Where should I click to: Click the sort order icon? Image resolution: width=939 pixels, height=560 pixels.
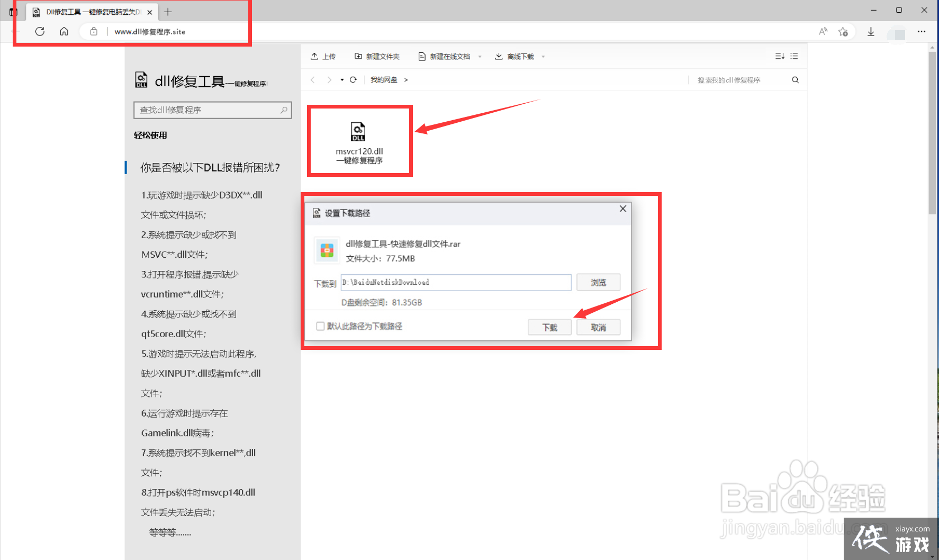779,56
